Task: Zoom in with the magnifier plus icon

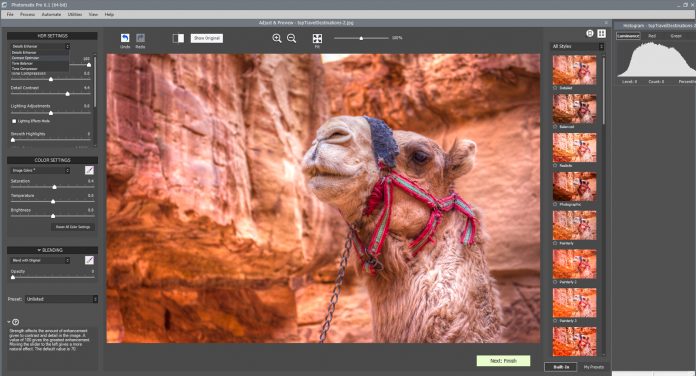Action: tap(277, 38)
